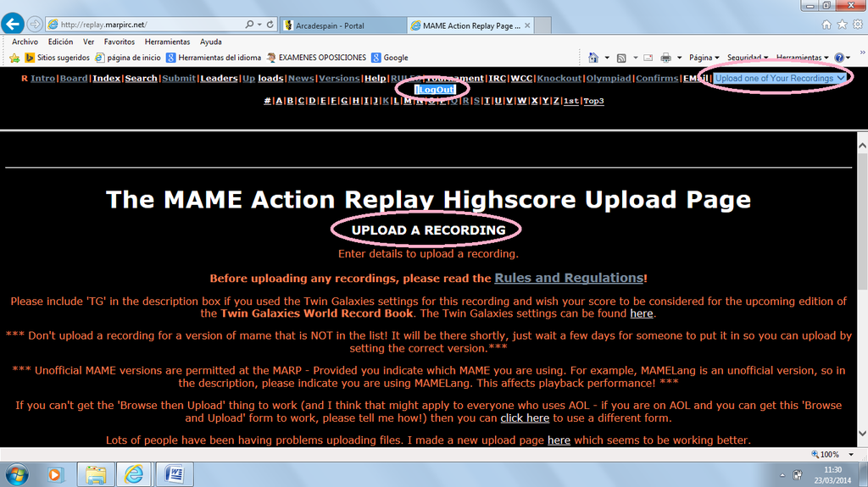Open the Olympiad link

(609, 78)
